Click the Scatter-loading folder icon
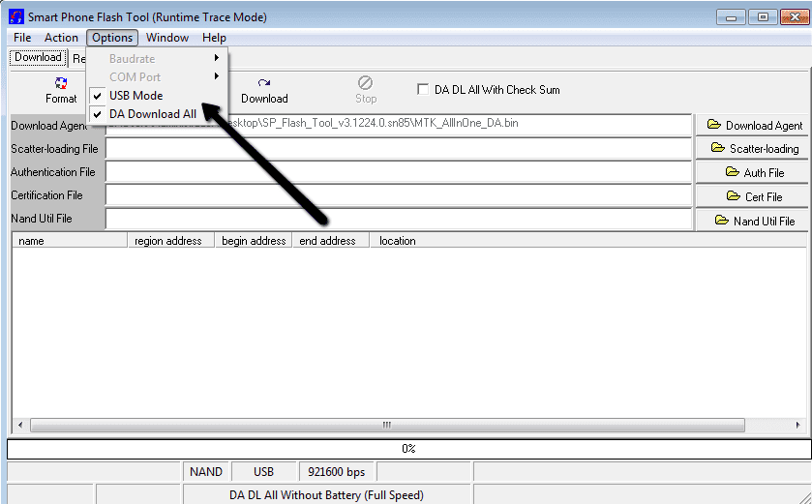Viewport: 812px width, 504px height. coord(718,148)
